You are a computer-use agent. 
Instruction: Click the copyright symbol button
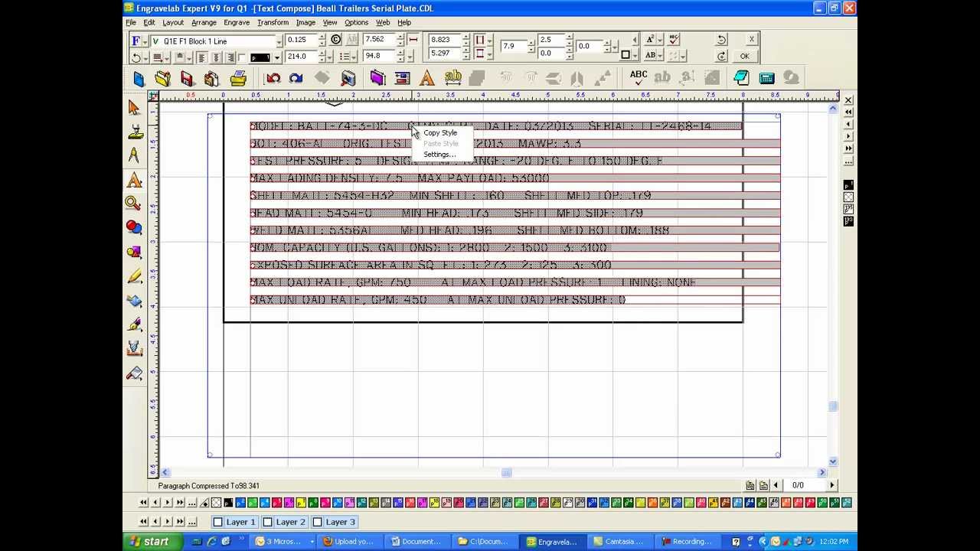tap(336, 40)
